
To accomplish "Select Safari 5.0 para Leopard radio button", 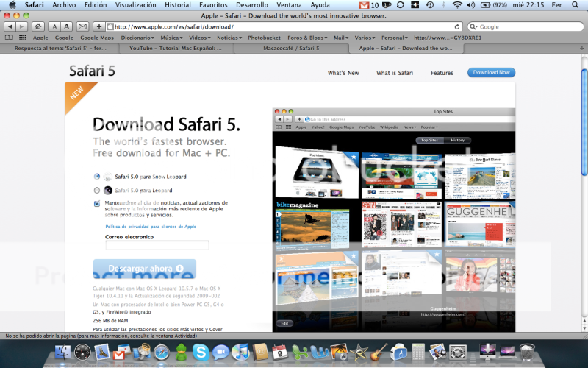I will 97,190.
